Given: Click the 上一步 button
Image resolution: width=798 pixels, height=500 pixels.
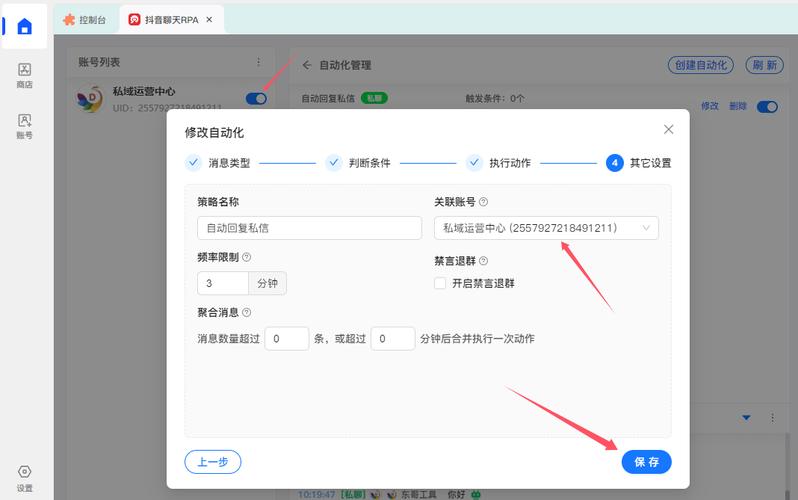Looking at the screenshot, I should coord(213,462).
